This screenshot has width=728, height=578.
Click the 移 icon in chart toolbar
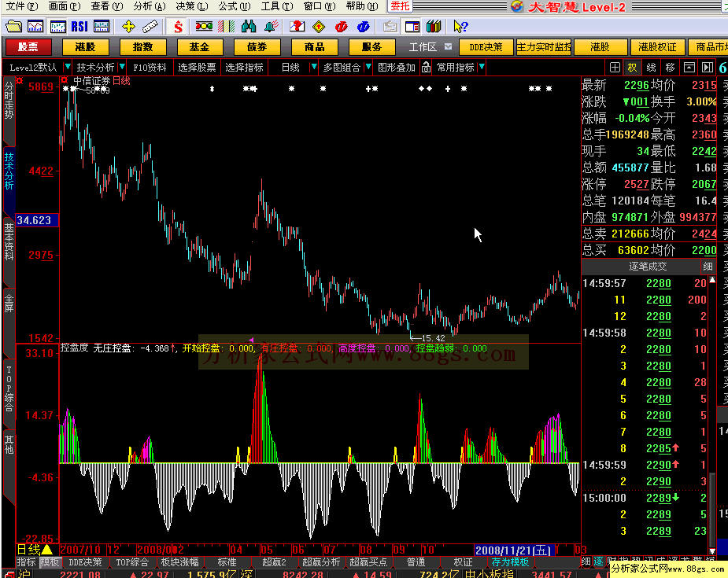[x=670, y=68]
